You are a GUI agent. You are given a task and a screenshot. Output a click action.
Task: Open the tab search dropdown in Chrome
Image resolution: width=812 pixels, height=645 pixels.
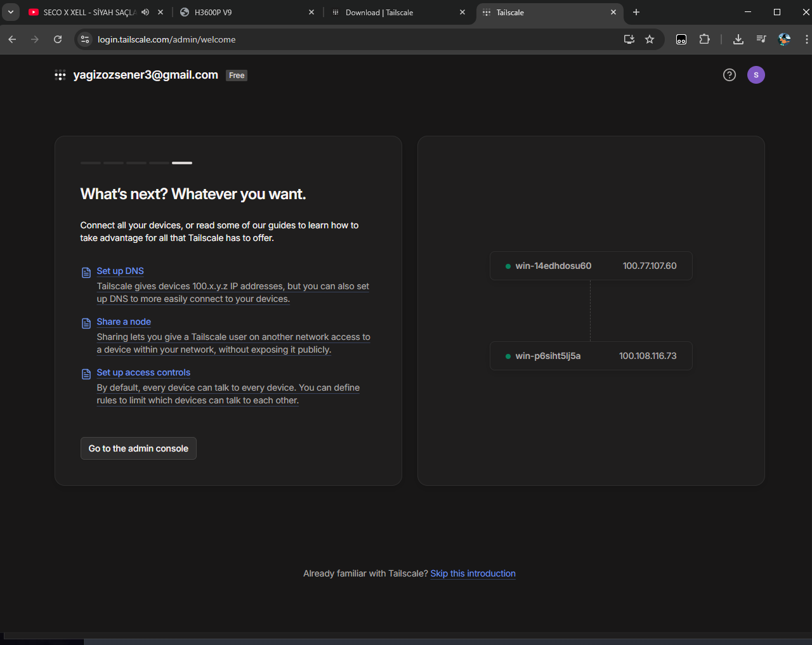click(x=11, y=12)
